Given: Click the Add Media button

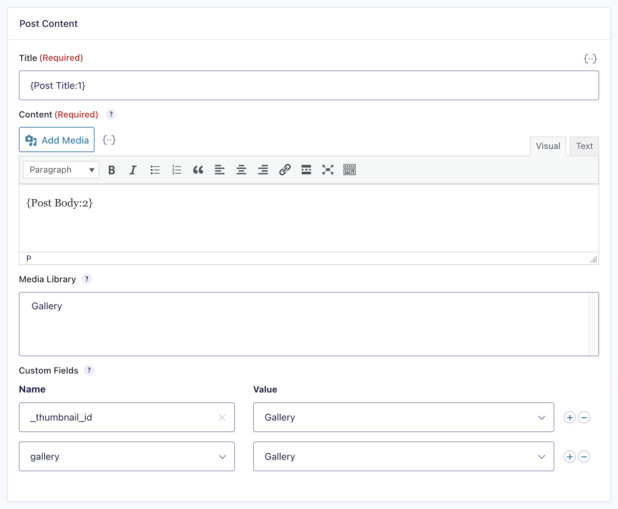Looking at the screenshot, I should point(57,140).
